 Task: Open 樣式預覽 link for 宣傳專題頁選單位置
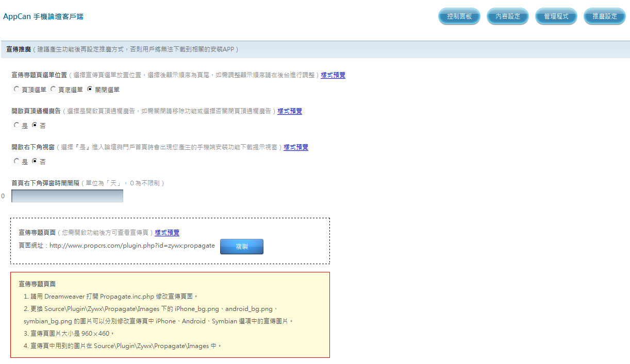[x=333, y=75]
